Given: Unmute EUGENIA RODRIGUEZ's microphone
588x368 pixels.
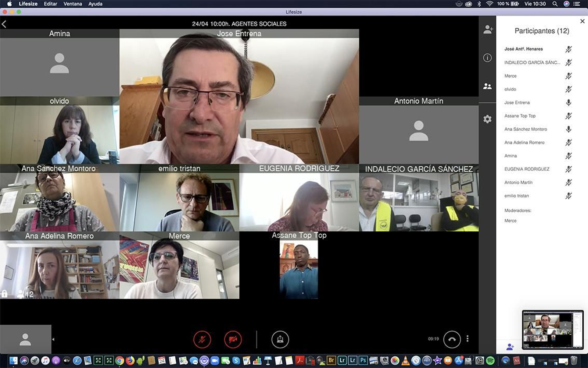Looking at the screenshot, I should click(568, 169).
